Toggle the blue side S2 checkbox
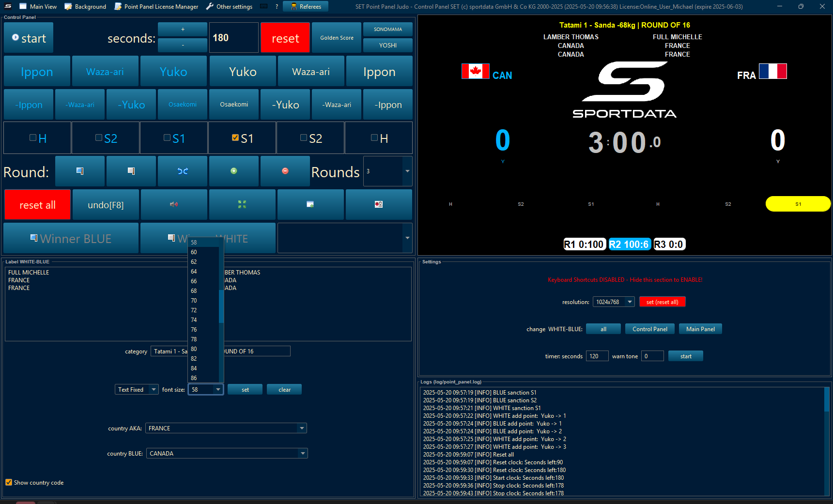 (x=99, y=138)
